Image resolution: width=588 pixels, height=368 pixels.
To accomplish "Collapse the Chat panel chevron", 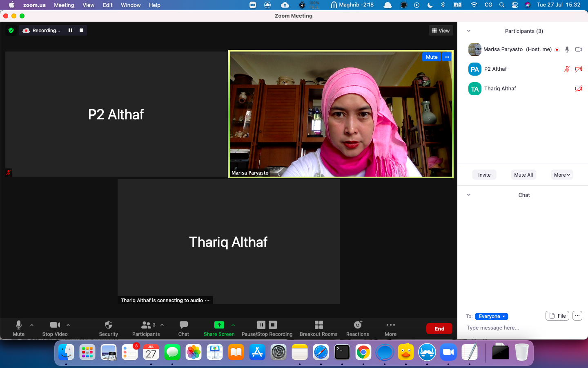I will (x=469, y=195).
